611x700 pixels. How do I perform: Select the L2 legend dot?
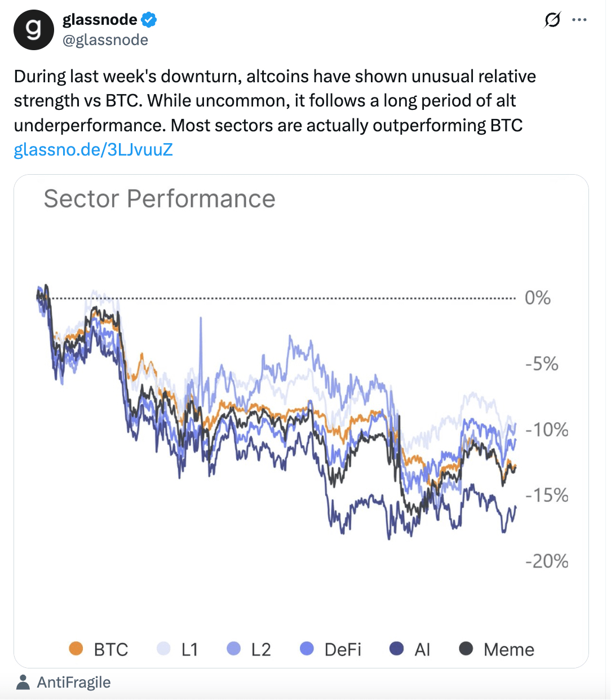pyautogui.click(x=233, y=649)
